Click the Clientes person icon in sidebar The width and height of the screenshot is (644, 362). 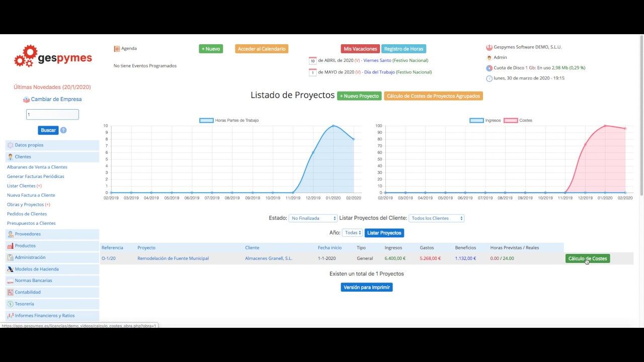pos(11,157)
